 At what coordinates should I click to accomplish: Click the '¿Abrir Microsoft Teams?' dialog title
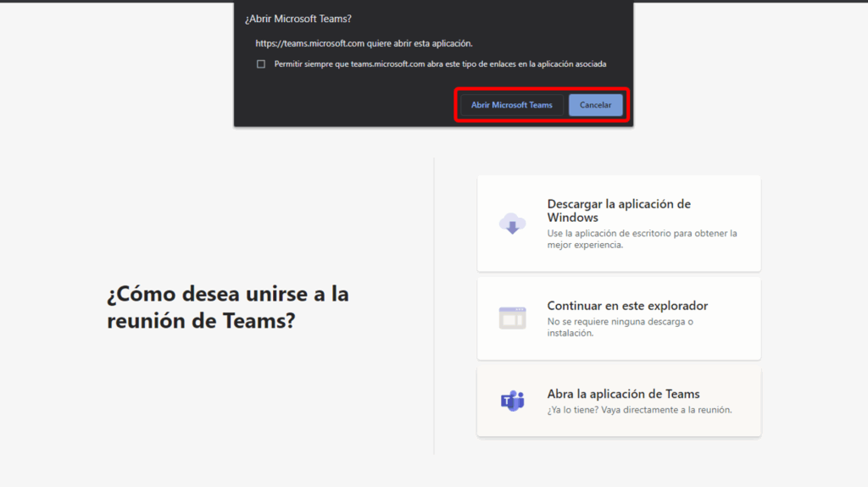pyautogui.click(x=298, y=19)
